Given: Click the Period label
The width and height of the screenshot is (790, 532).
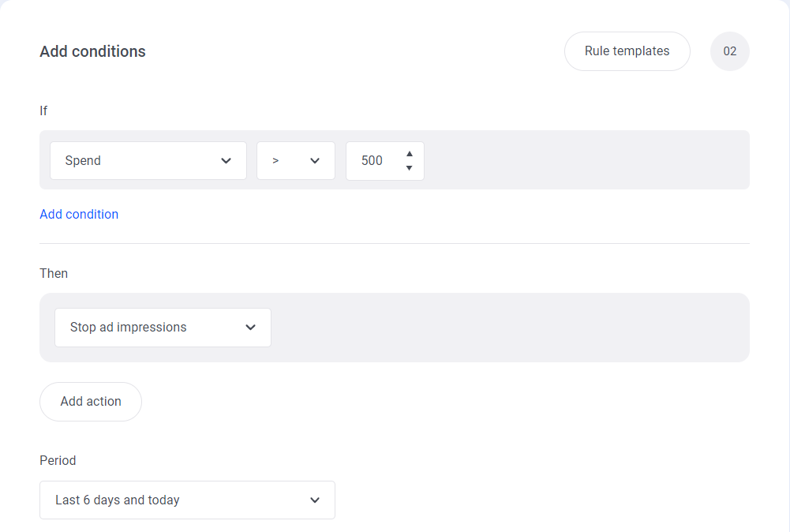Looking at the screenshot, I should pos(58,460).
